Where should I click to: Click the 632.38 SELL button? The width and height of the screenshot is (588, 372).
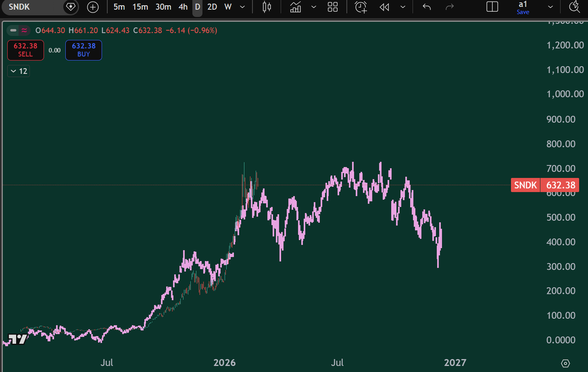click(x=25, y=50)
